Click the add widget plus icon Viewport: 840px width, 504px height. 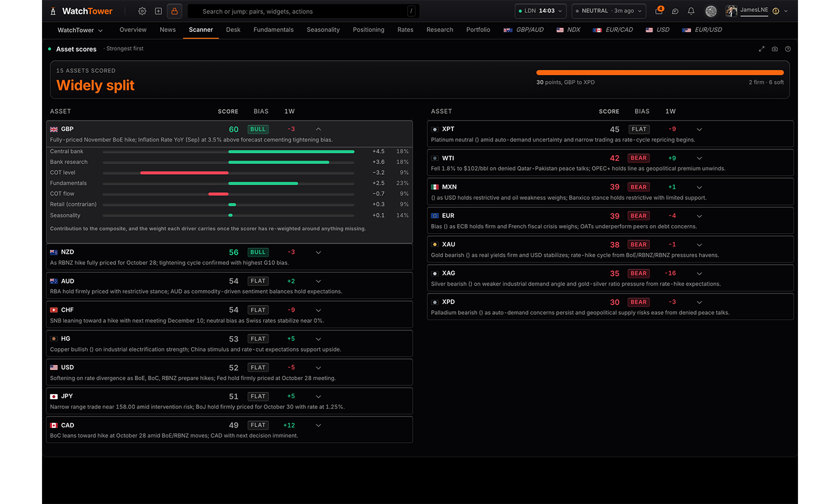point(158,11)
